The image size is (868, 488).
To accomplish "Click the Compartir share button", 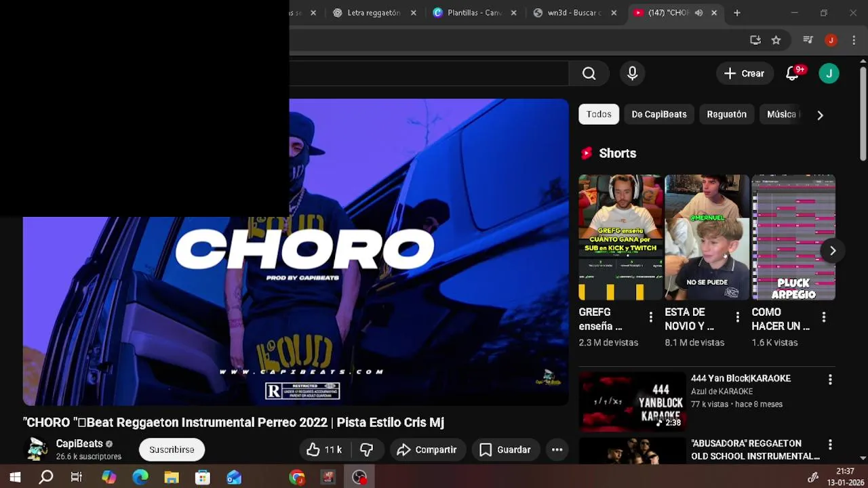I will coord(427,449).
